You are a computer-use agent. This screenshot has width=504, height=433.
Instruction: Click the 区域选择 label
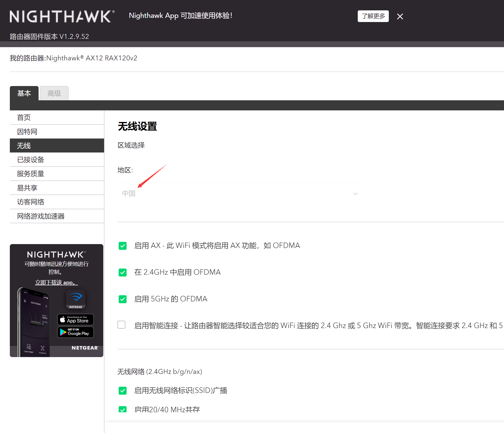coord(131,145)
